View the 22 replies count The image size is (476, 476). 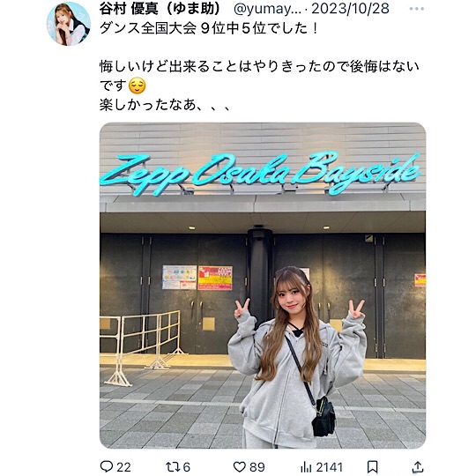tap(124, 467)
